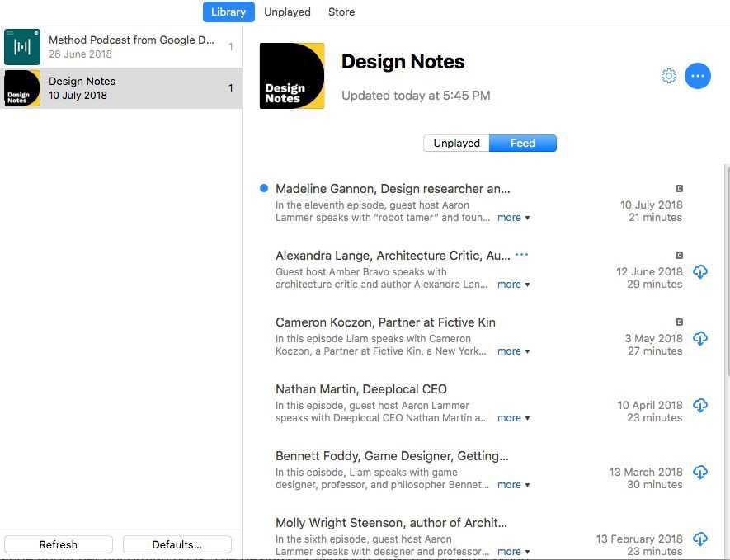Viewport: 730px width, 560px height.
Task: Download the Cameron Koczon episode via cloud icon
Action: point(699,338)
